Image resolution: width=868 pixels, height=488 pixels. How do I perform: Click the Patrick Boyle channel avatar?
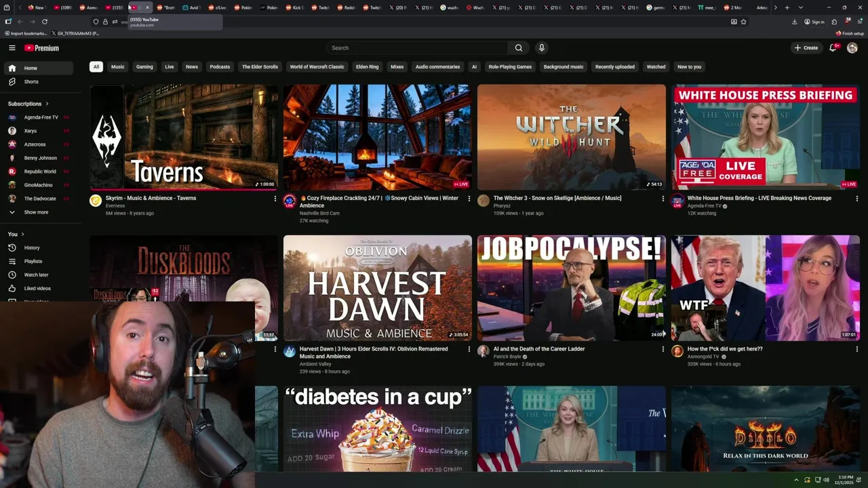pyautogui.click(x=484, y=351)
